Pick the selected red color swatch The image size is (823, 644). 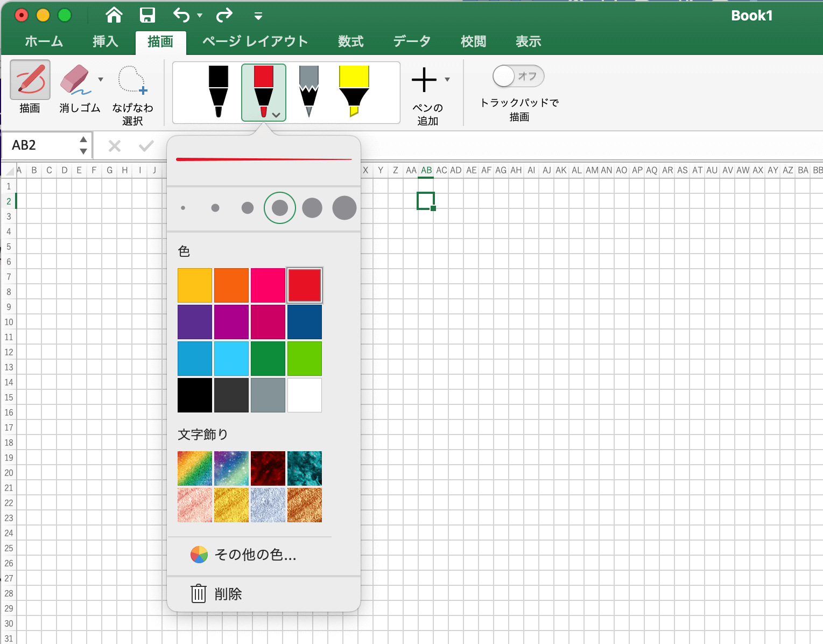(305, 285)
